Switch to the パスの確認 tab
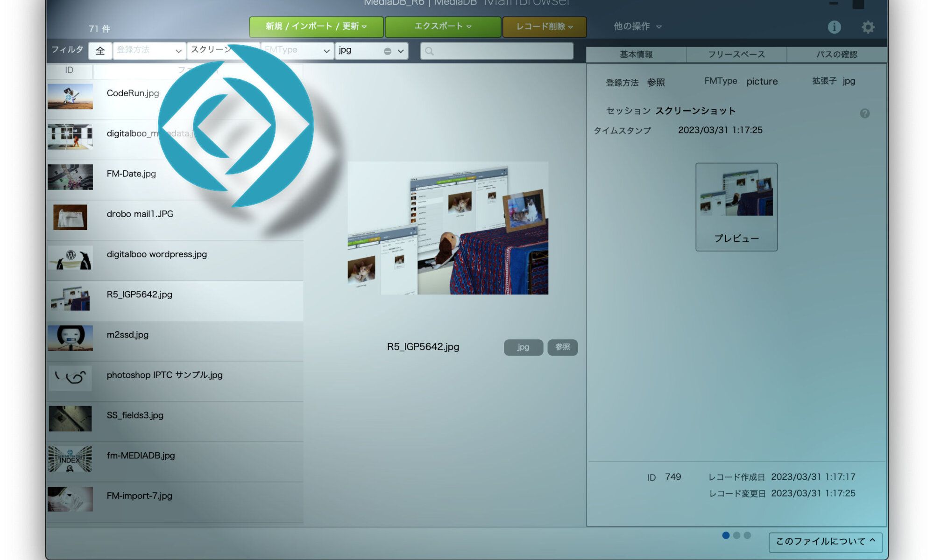This screenshot has width=934, height=560. tap(836, 55)
